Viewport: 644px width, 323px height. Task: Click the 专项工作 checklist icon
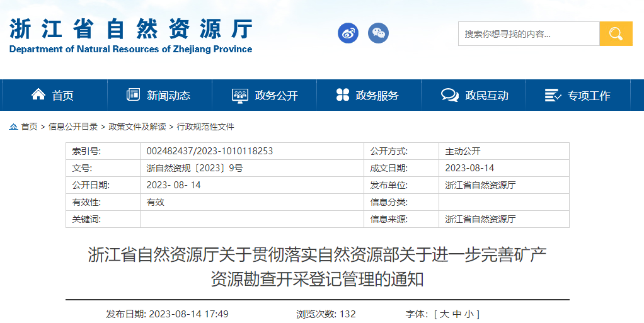click(553, 95)
